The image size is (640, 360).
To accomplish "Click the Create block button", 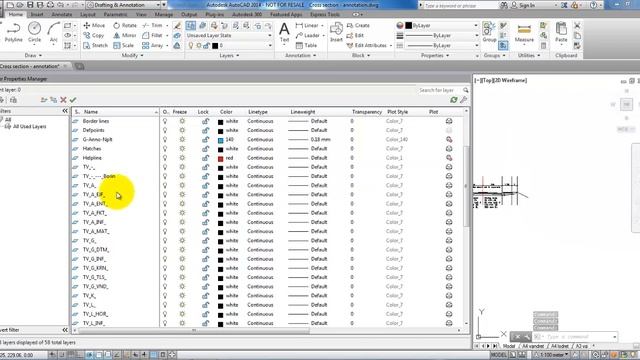I will [358, 25].
